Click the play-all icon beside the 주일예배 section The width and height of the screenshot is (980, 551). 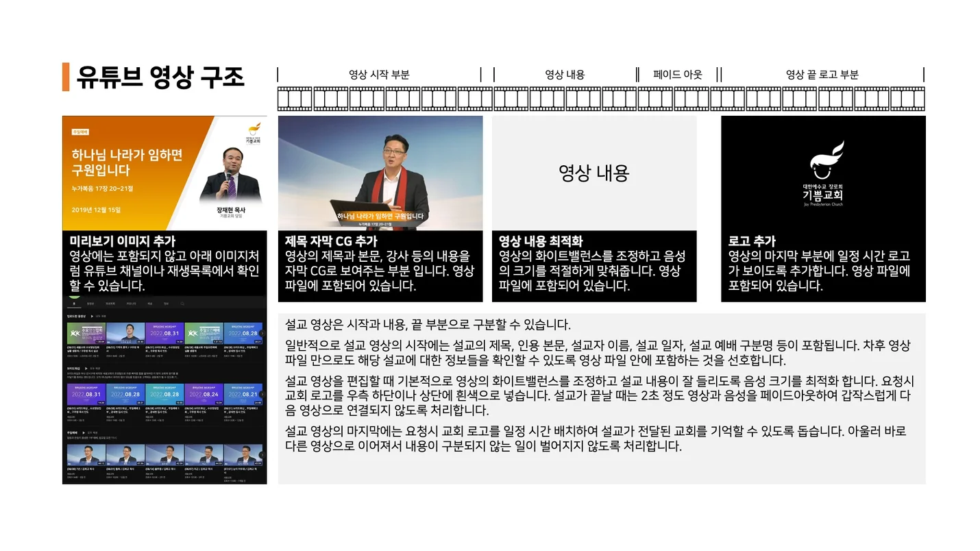coord(84,432)
